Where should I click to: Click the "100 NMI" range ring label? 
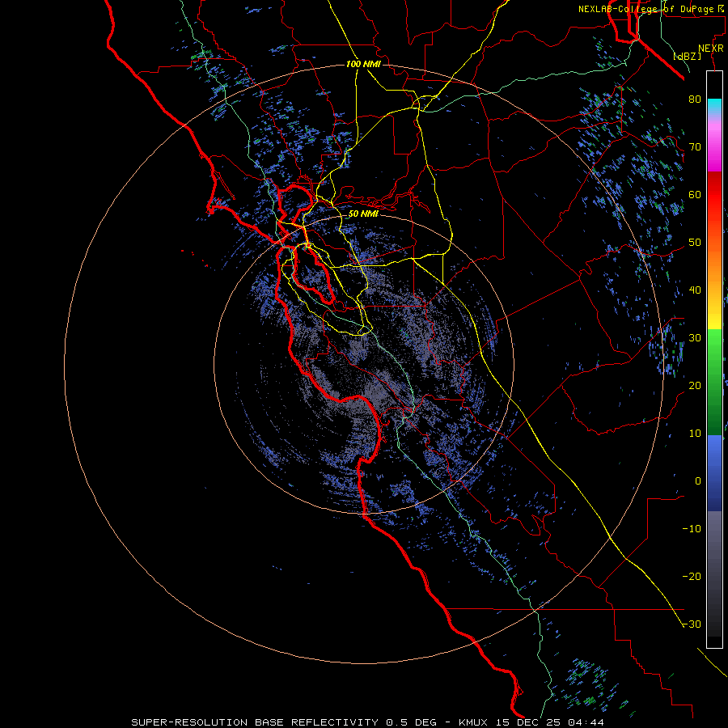363,64
